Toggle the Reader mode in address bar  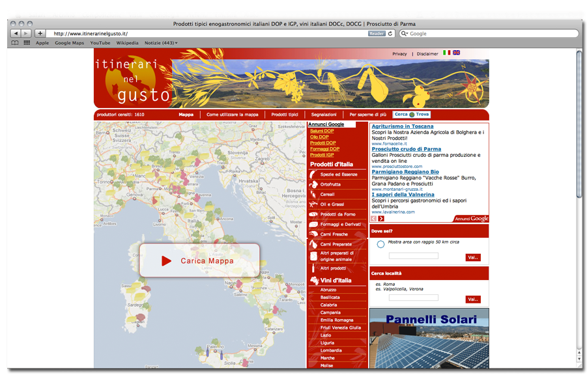point(378,33)
